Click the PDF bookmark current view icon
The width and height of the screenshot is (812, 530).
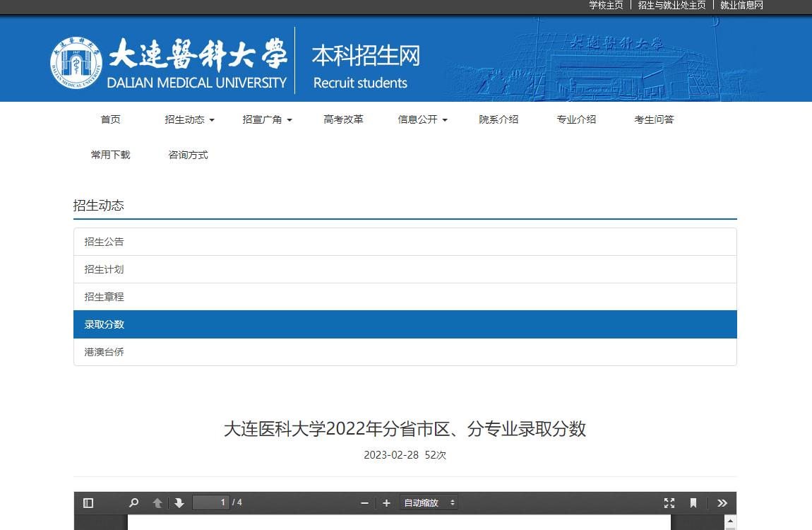point(693,503)
